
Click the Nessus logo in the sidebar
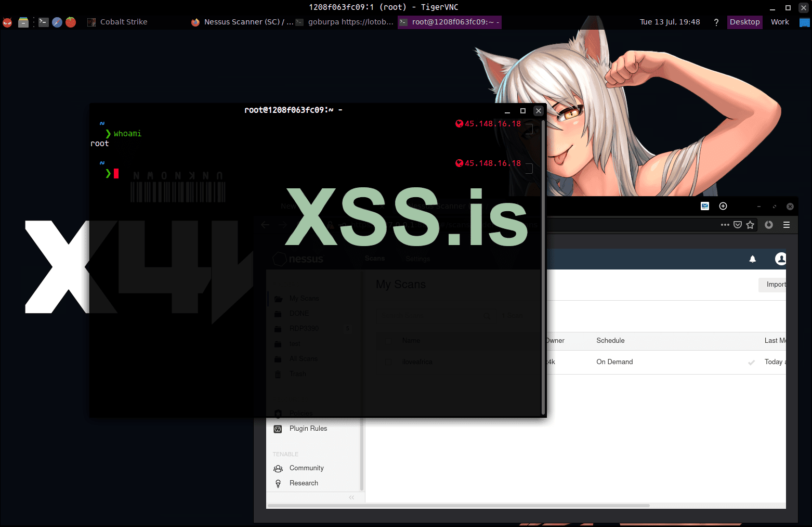pyautogui.click(x=298, y=259)
